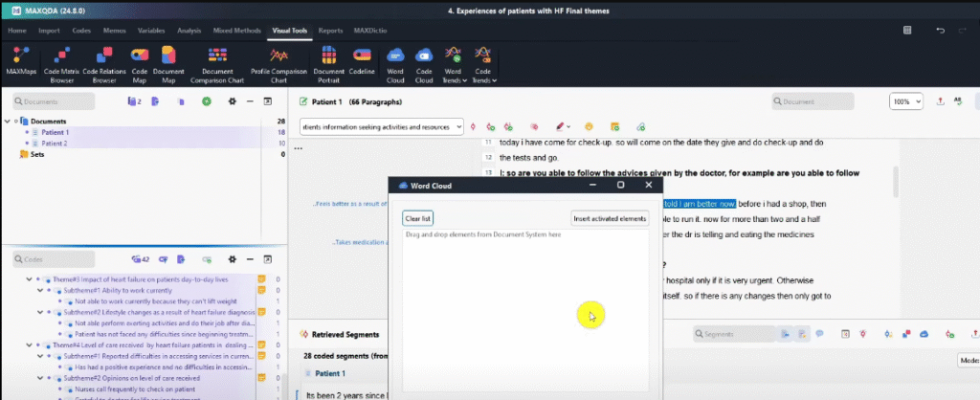The image size is (980, 400).
Task: Click undo arrow in title bar
Action: tap(940, 31)
